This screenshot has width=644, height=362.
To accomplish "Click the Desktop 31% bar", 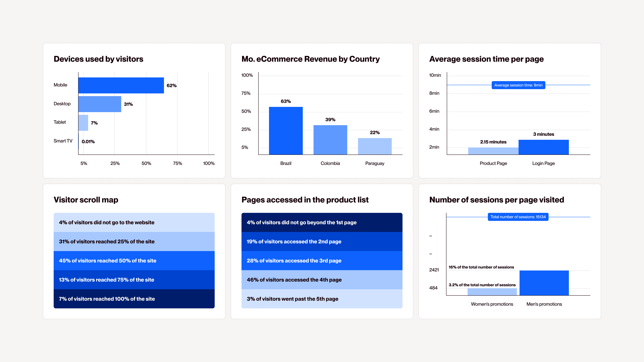I will pos(100,104).
